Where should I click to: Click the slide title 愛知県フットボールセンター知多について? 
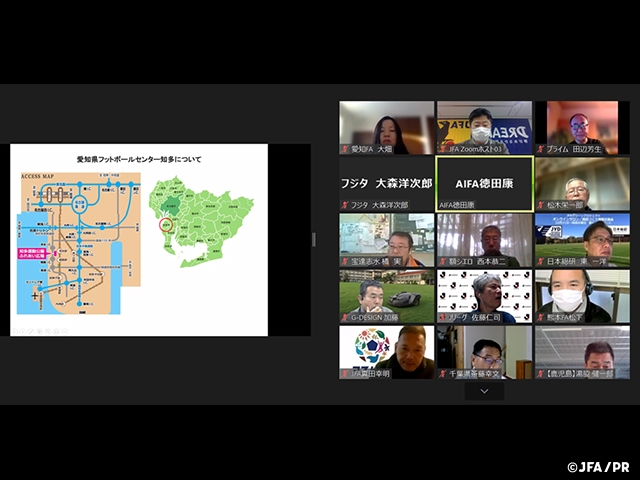pos(139,159)
